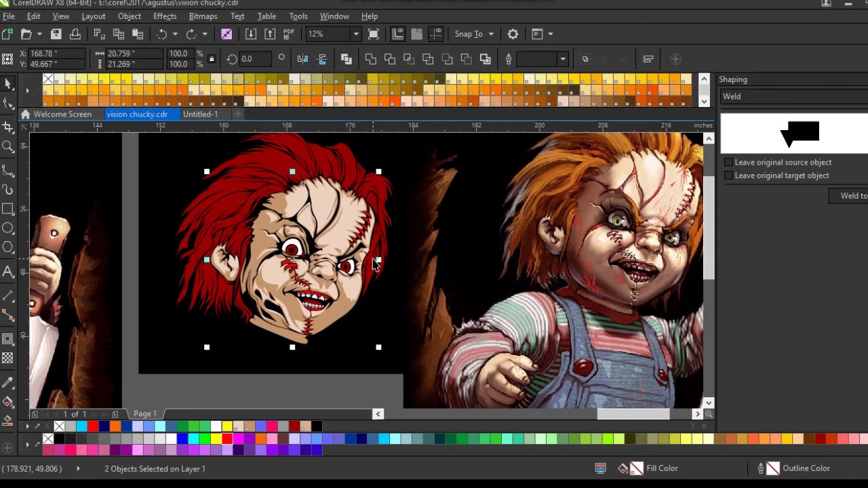
Task: Select the Pick tool in the toolbox
Action: [x=8, y=83]
